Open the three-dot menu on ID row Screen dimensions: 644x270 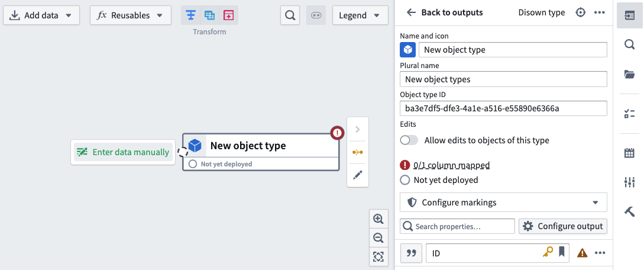click(600, 253)
